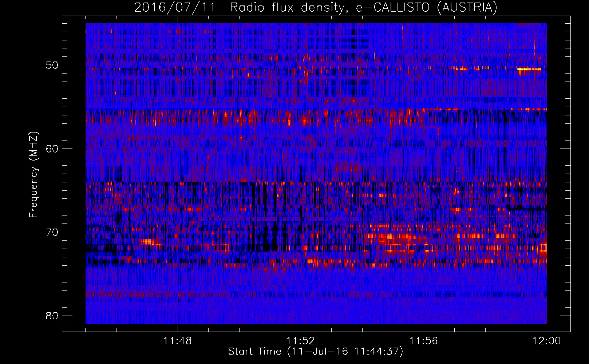
Task: Click the 'Start Time (11-Jul-16 11:44:37)' axis label
Action: pos(316,352)
